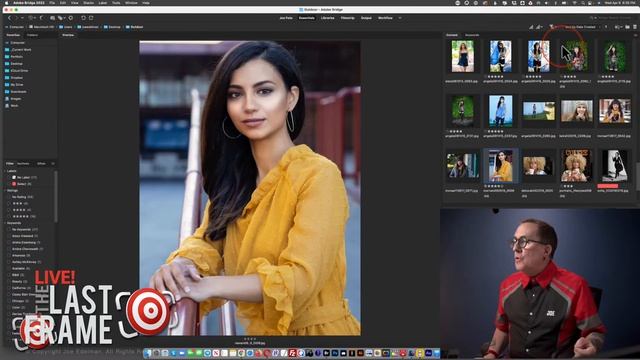Switch to the Filmstrip workspace
This screenshot has width=640, height=360.
click(347, 18)
